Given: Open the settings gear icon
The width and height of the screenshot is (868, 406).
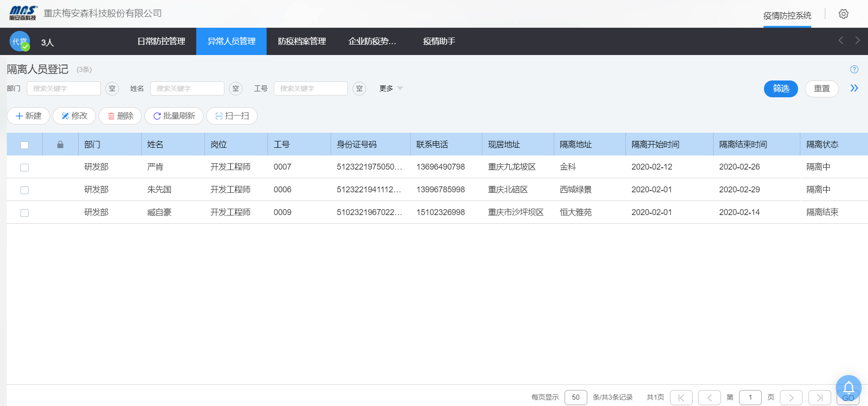Looking at the screenshot, I should [x=843, y=14].
